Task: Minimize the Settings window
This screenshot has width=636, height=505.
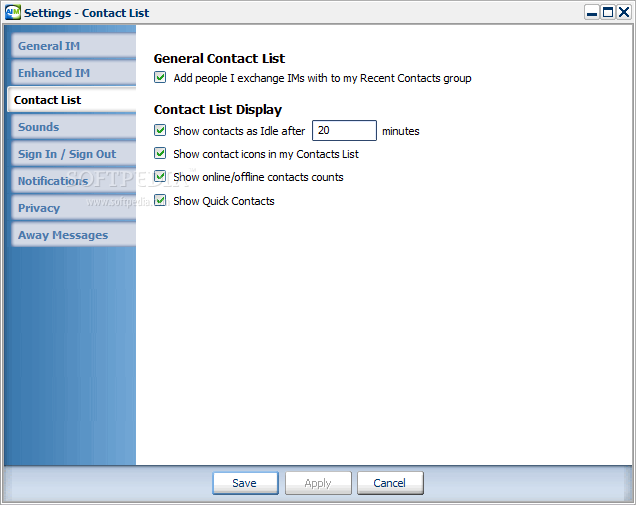Action: [592, 12]
